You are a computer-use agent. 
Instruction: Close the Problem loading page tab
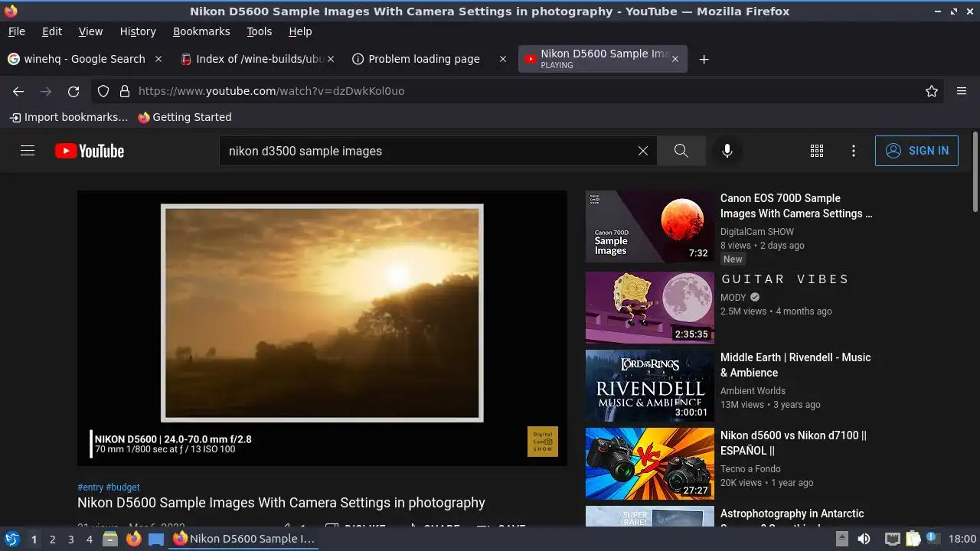pos(503,59)
